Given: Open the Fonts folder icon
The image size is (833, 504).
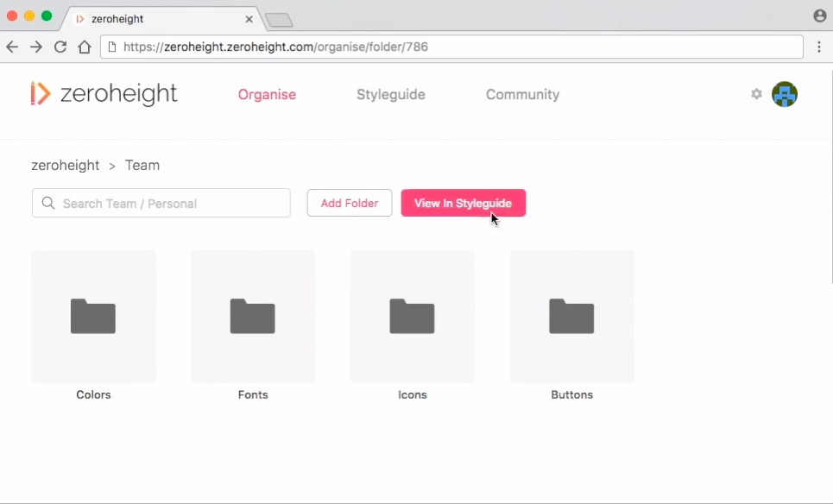Looking at the screenshot, I should [x=252, y=316].
